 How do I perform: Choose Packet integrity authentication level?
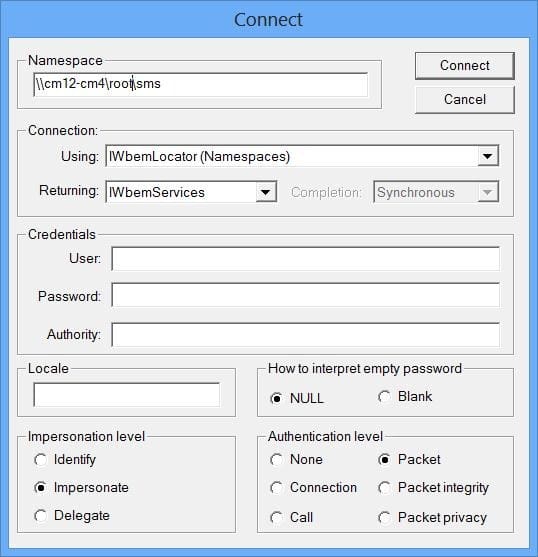point(433,487)
